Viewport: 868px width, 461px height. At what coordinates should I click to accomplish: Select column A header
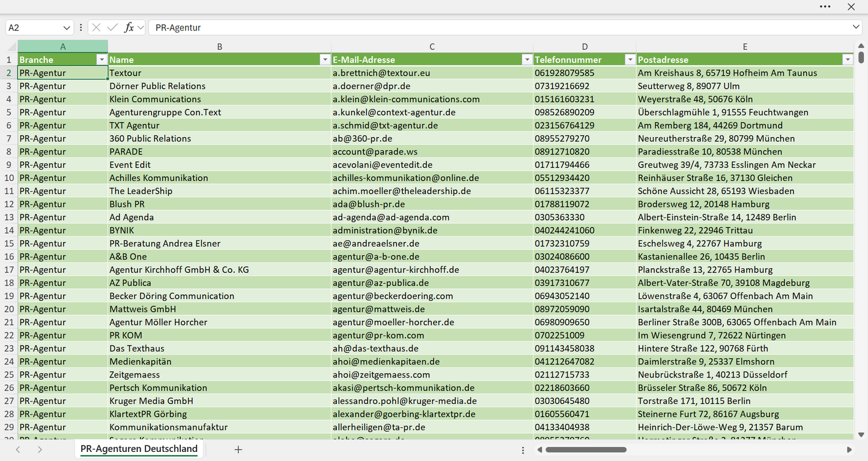pyautogui.click(x=62, y=46)
